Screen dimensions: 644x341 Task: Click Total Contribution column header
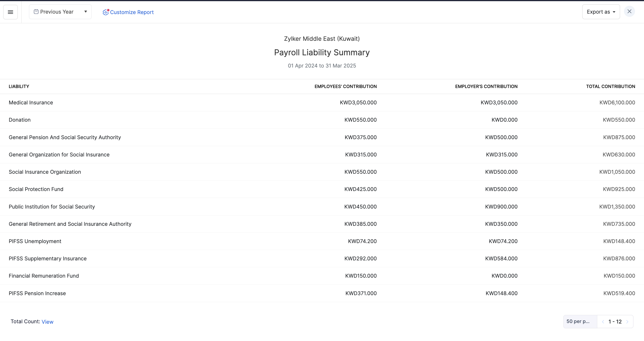[x=610, y=86]
